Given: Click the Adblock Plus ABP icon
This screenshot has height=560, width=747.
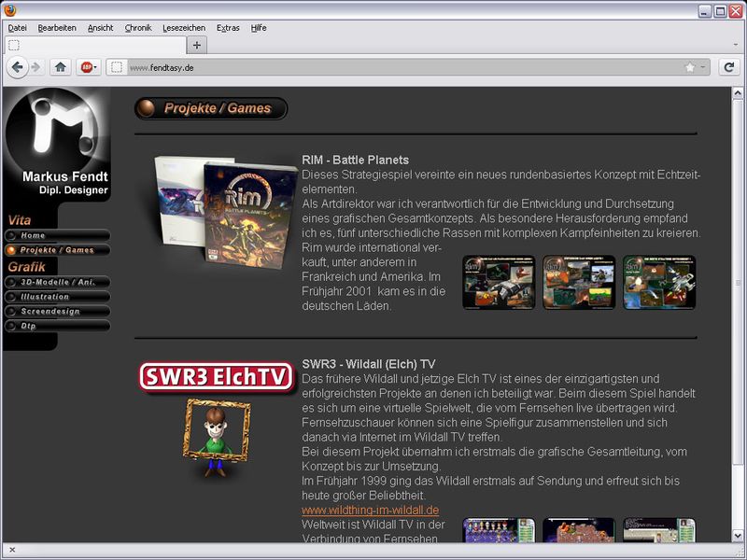Looking at the screenshot, I should [86, 67].
